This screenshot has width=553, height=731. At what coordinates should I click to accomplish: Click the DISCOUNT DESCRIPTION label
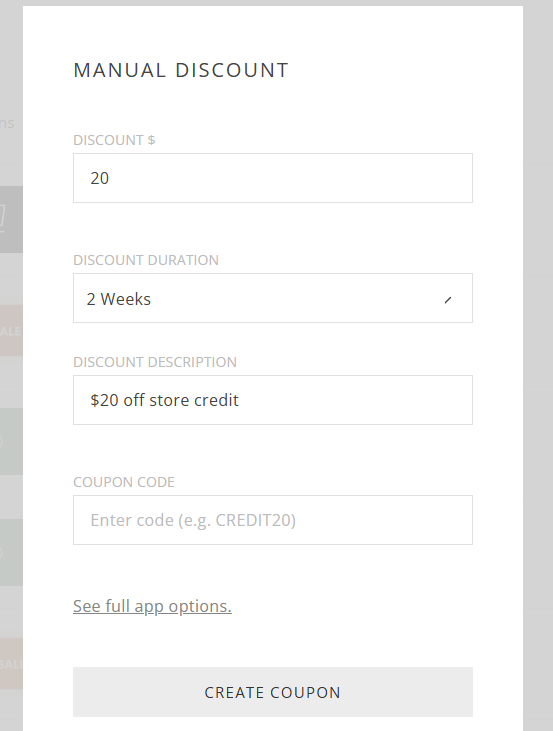pyautogui.click(x=155, y=362)
